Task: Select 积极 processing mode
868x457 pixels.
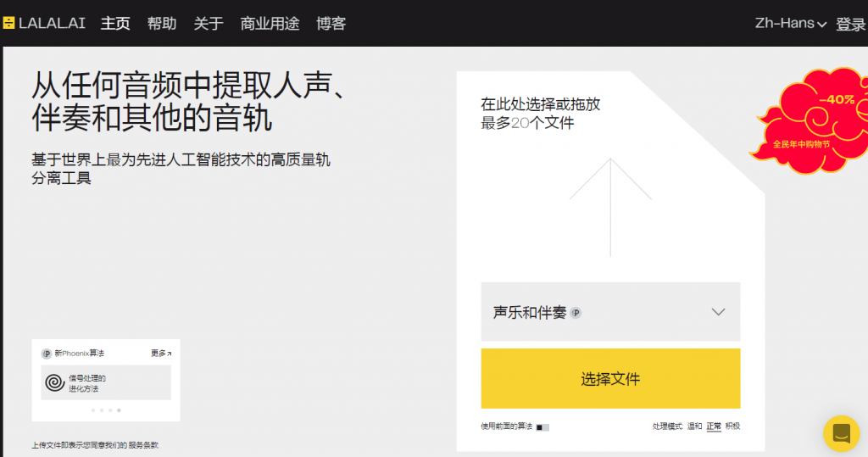Action: pyautogui.click(x=732, y=426)
